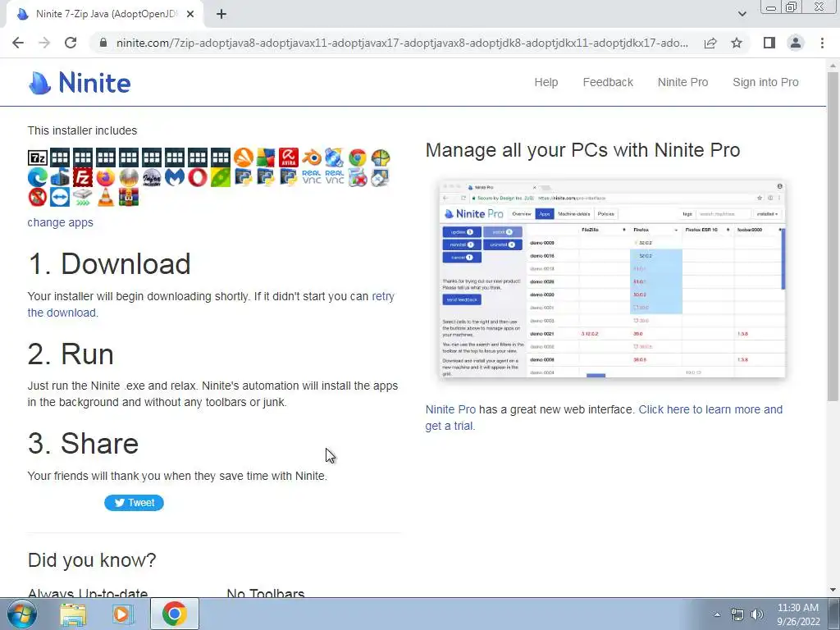Click the volume speaker tray icon
Viewport: 840px width, 630px height.
(757, 614)
